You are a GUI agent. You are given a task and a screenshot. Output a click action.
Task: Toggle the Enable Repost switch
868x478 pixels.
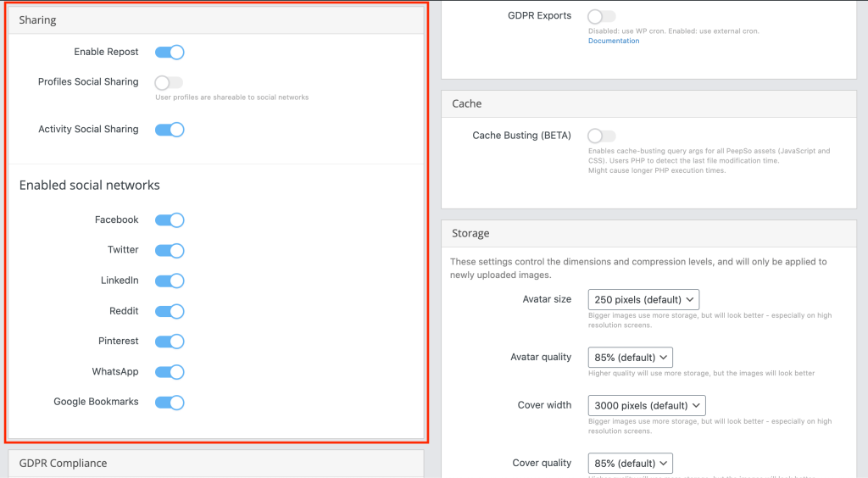(x=170, y=52)
